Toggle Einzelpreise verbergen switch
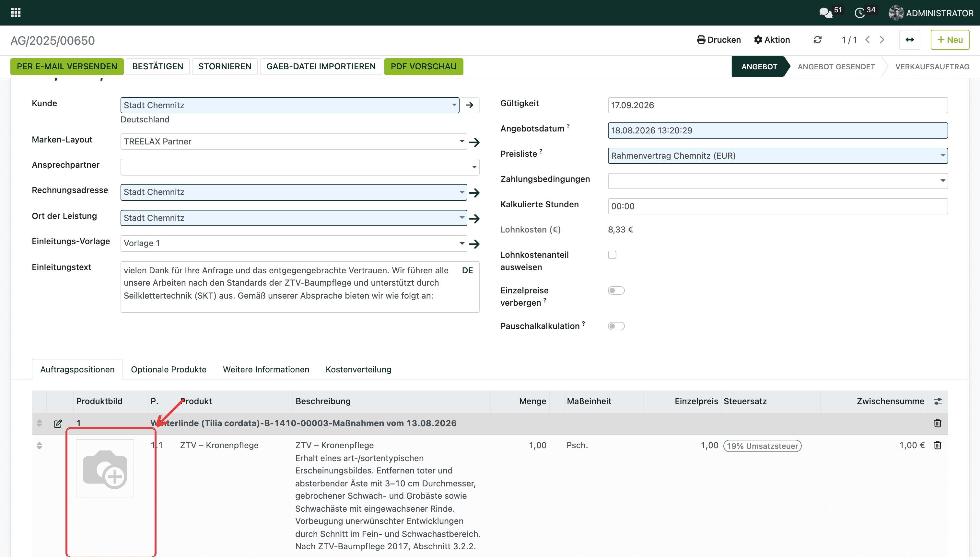Viewport: 980px width, 557px height. pos(616,291)
